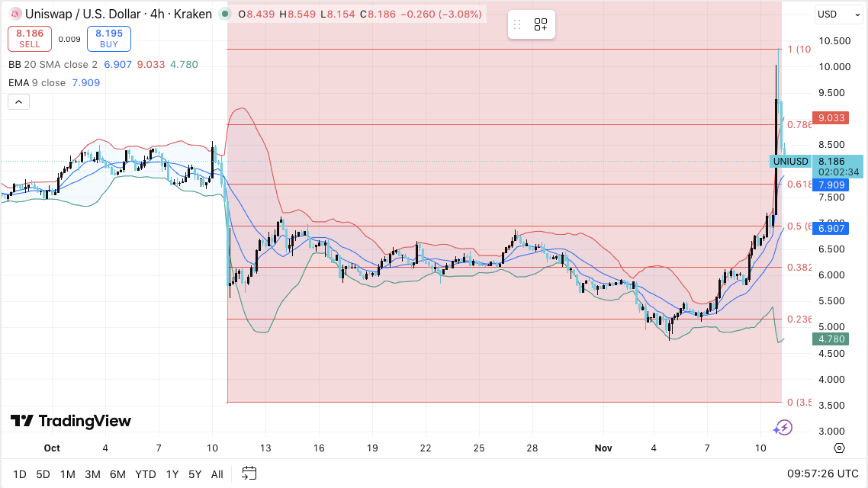Viewport: 868px width, 488px height.
Task: Select the EMA 9 close indicator legend
Action: [37, 82]
